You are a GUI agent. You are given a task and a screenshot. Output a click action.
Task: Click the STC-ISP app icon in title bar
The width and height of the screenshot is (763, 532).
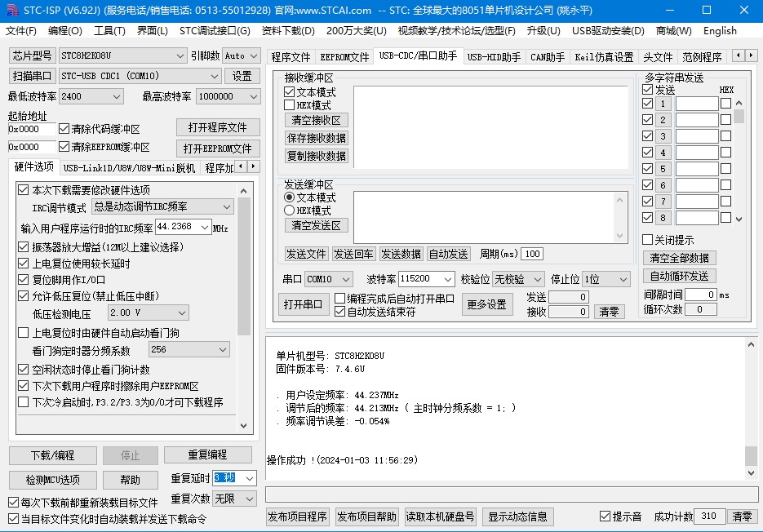11,10
